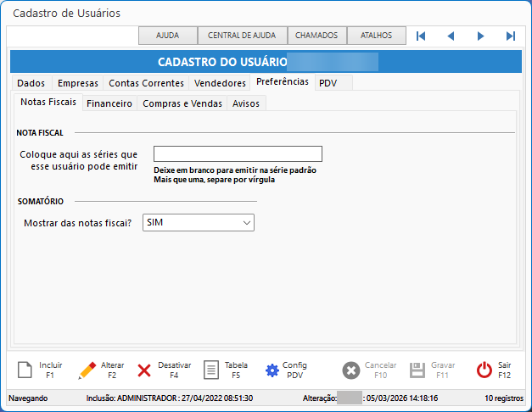Go to the next record arrow
The width and height of the screenshot is (532, 412).
click(480, 36)
